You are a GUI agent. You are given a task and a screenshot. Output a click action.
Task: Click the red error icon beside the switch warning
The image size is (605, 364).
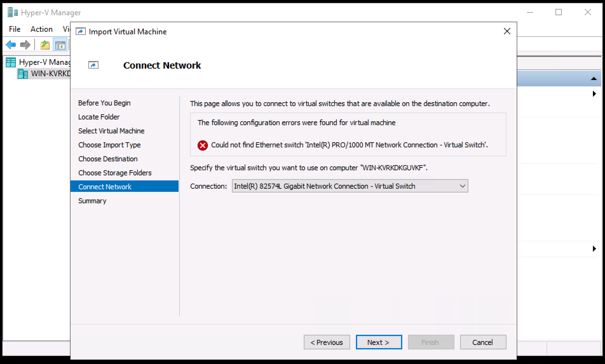point(202,145)
